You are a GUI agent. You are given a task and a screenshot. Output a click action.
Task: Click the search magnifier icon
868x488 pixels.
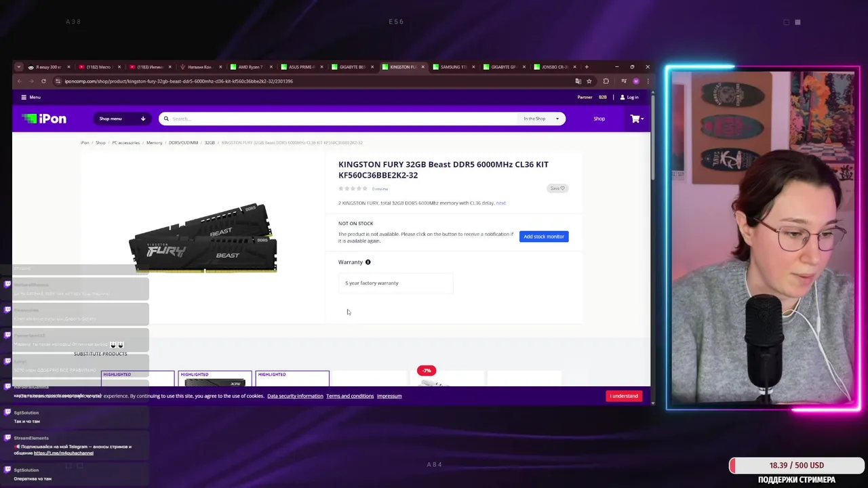166,119
